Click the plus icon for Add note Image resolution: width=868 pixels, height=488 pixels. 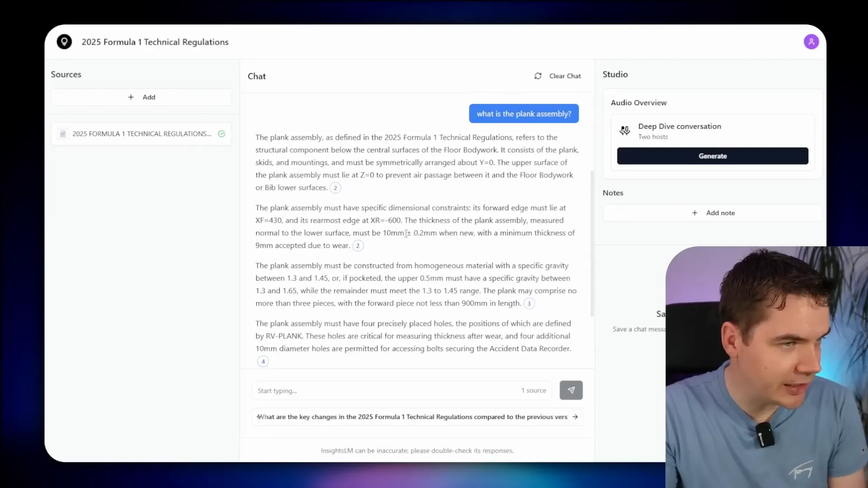coord(694,213)
